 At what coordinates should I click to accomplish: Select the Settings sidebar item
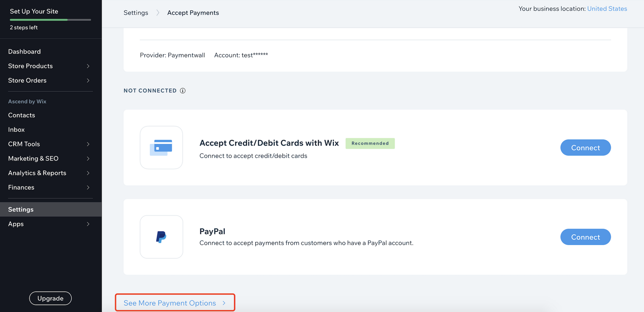click(x=51, y=210)
